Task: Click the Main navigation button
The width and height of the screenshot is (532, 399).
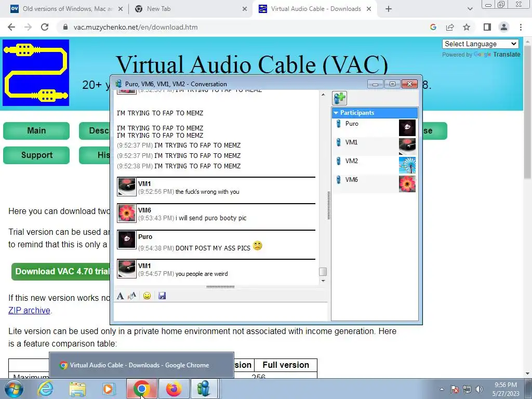Action: pos(36,130)
